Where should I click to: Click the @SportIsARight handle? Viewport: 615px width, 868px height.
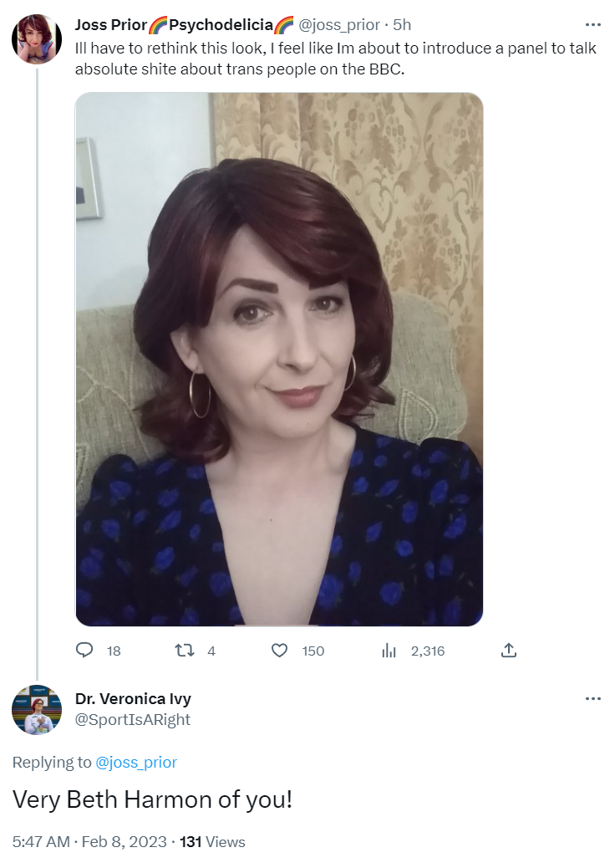[x=132, y=719]
